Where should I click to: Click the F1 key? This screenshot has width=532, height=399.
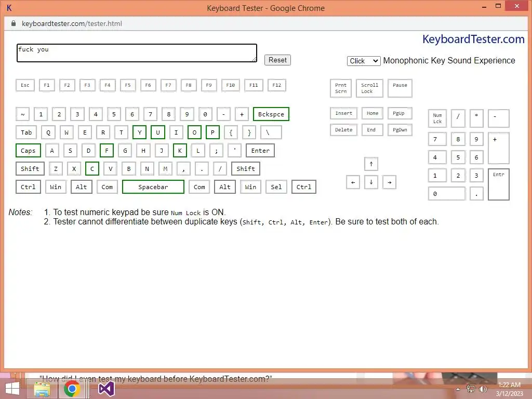tap(47, 85)
